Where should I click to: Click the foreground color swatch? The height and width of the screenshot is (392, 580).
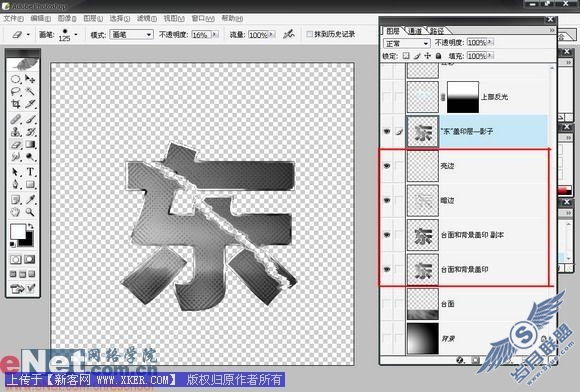(x=18, y=232)
